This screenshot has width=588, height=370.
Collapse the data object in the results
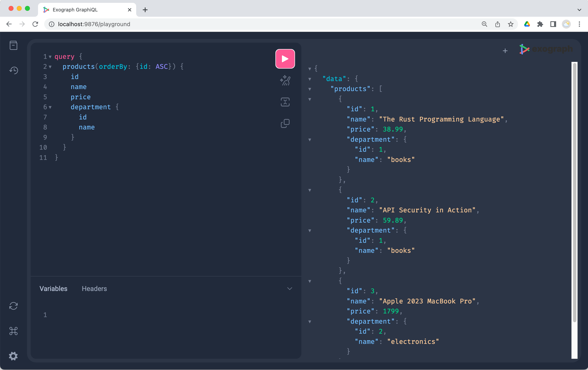click(310, 79)
